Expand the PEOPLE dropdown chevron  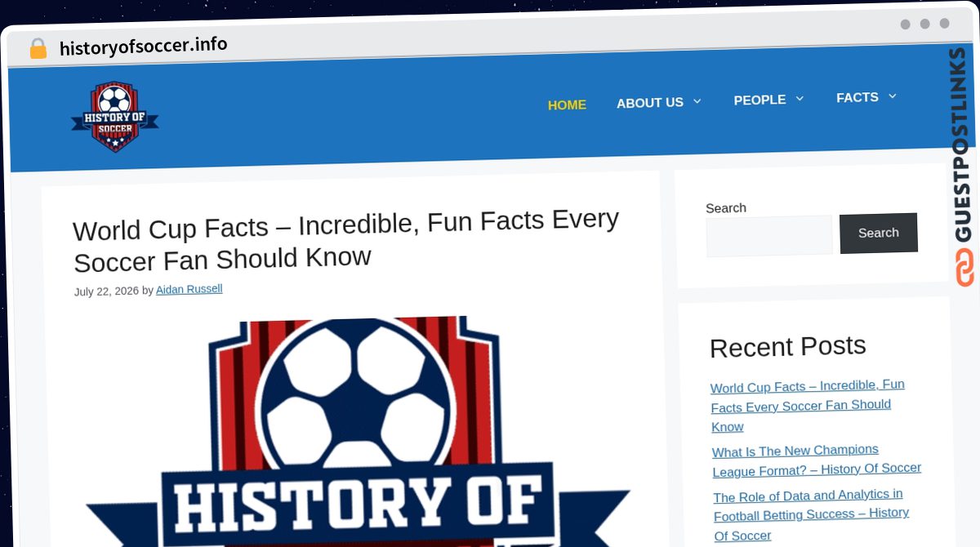click(800, 99)
